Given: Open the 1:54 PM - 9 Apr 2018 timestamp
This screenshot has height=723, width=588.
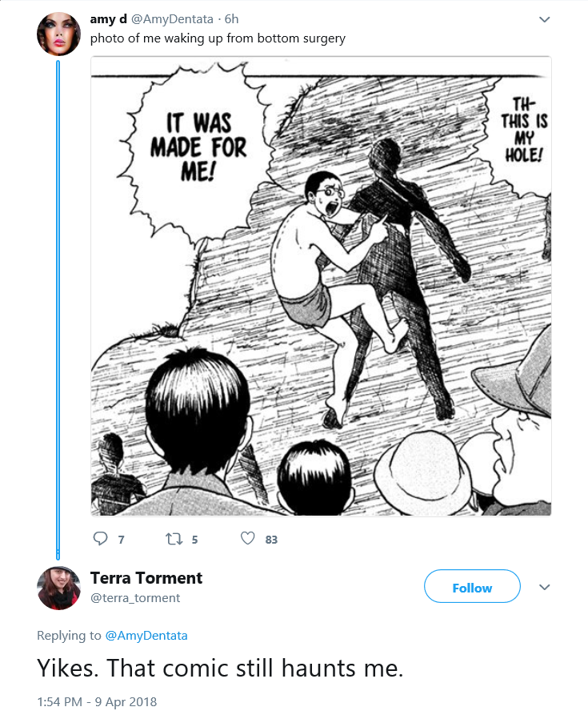Looking at the screenshot, I should (97, 702).
